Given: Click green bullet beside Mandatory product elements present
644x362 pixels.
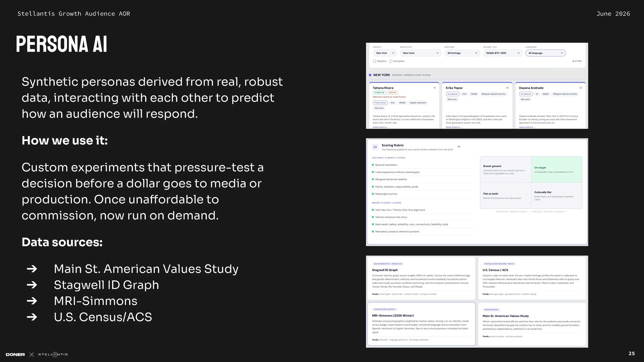Looking at the screenshot, I should pyautogui.click(x=373, y=232).
